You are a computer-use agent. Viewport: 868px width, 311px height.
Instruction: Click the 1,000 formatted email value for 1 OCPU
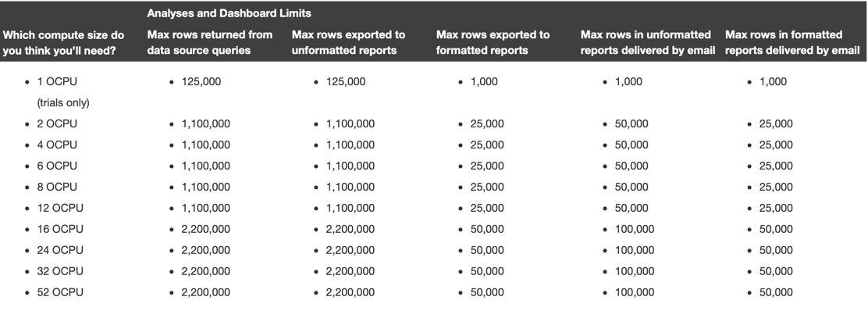[773, 81]
